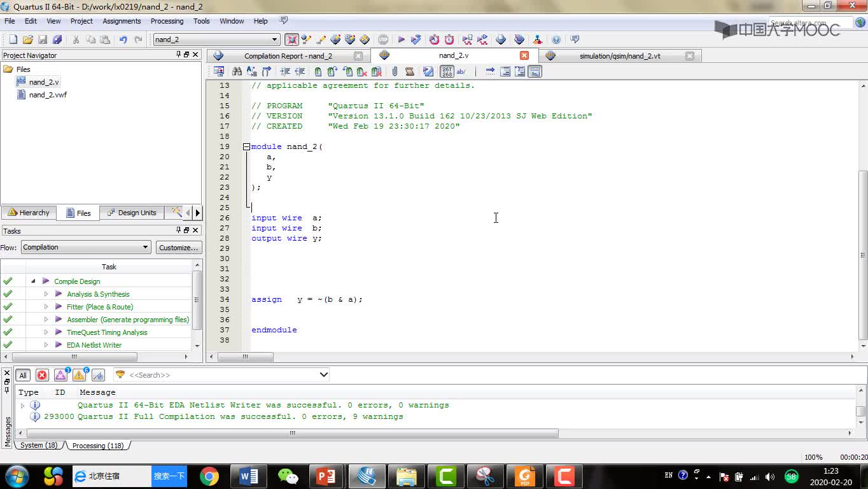Switch to Compilation Report - nand_2 tab
The height and width of the screenshot is (489, 868).
pyautogui.click(x=288, y=56)
